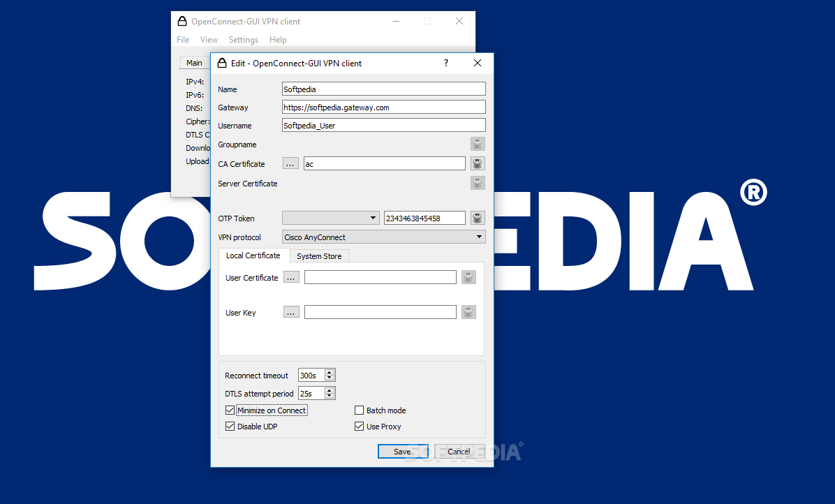Switch to the Local Certificate tab
835x504 pixels.
[x=253, y=255]
